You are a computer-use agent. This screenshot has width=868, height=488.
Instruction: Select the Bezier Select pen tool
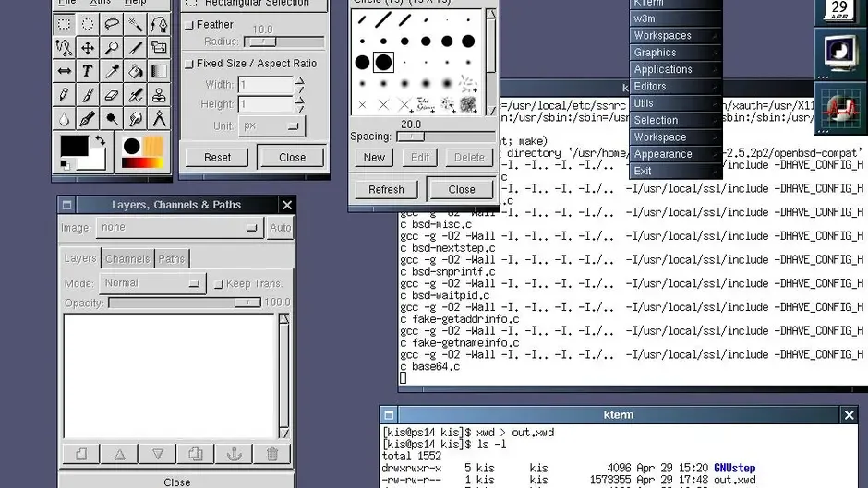click(x=159, y=24)
